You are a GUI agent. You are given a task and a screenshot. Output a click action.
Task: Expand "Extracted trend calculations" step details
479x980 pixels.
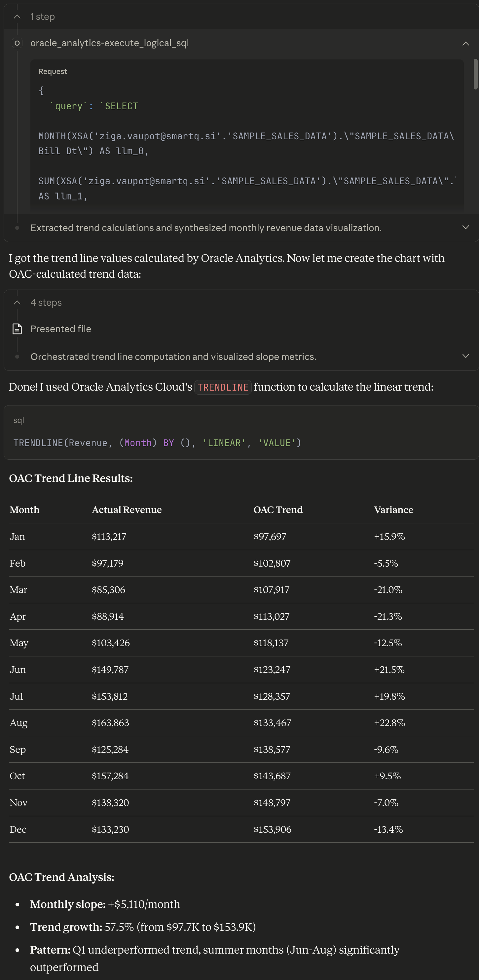point(466,227)
